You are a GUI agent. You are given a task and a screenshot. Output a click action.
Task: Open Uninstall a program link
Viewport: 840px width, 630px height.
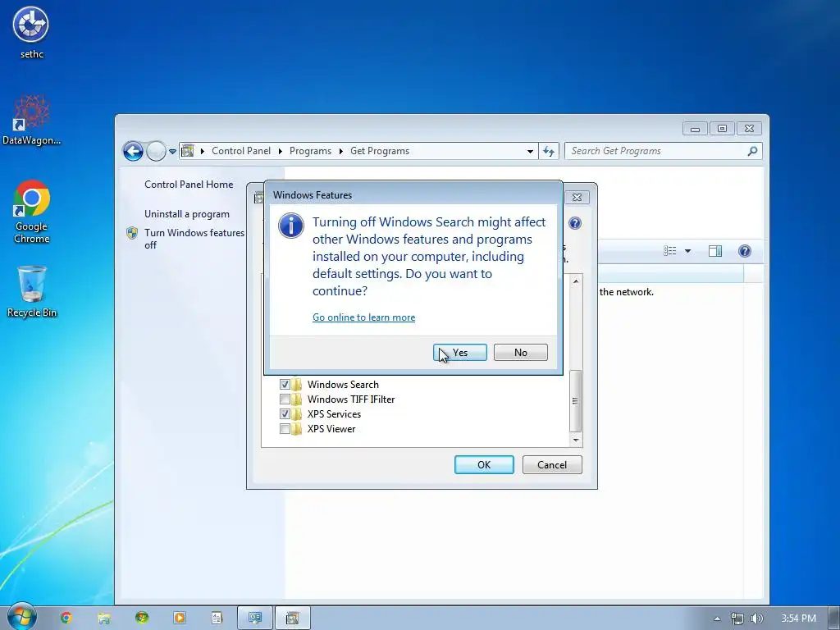click(x=186, y=214)
